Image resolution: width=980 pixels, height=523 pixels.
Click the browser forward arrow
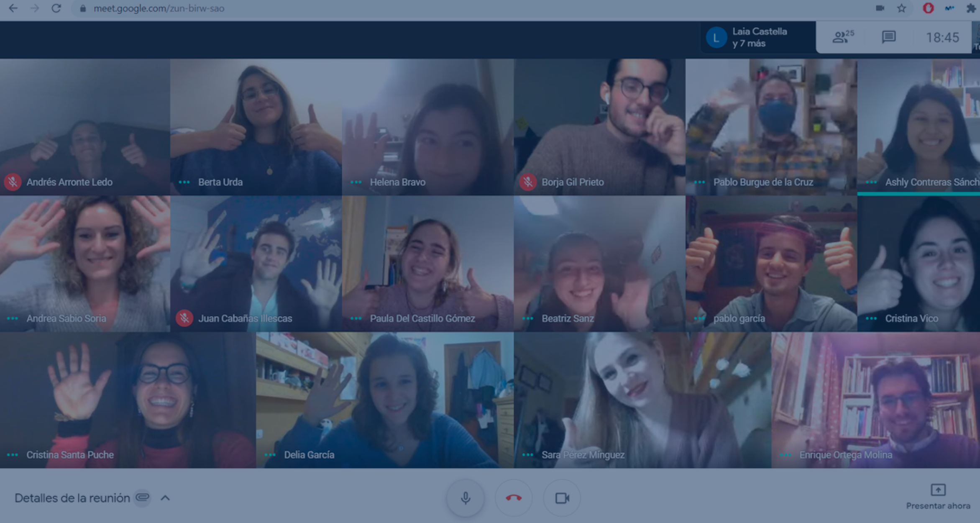point(35,8)
